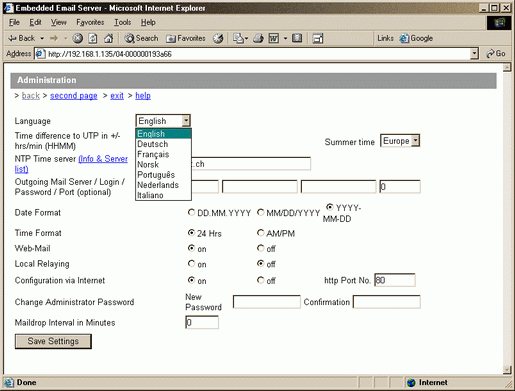515x391 pixels.
Task: Open the Favorites menu
Action: (x=90, y=22)
